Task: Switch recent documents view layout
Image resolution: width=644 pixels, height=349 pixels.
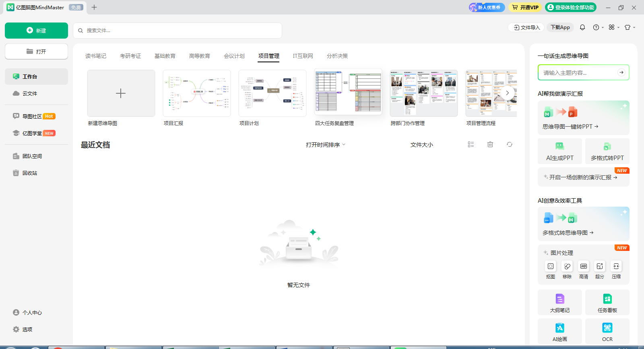Action: click(x=471, y=144)
